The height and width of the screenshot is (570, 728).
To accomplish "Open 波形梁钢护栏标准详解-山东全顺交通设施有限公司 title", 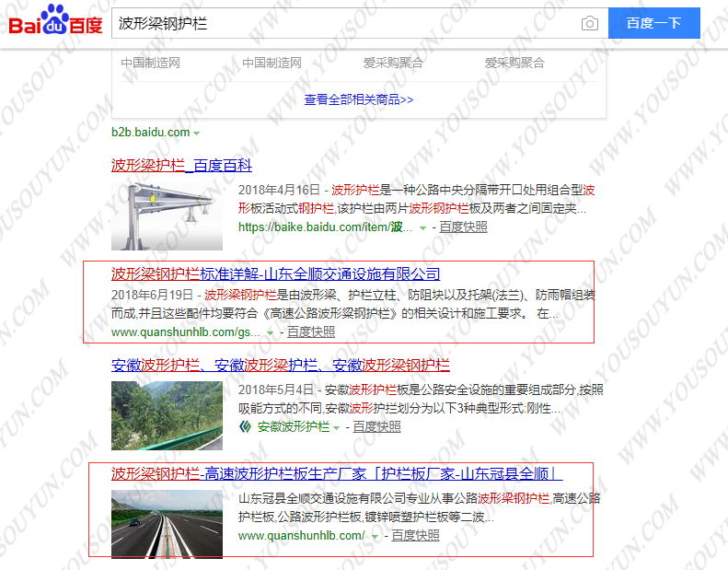I will 276,273.
